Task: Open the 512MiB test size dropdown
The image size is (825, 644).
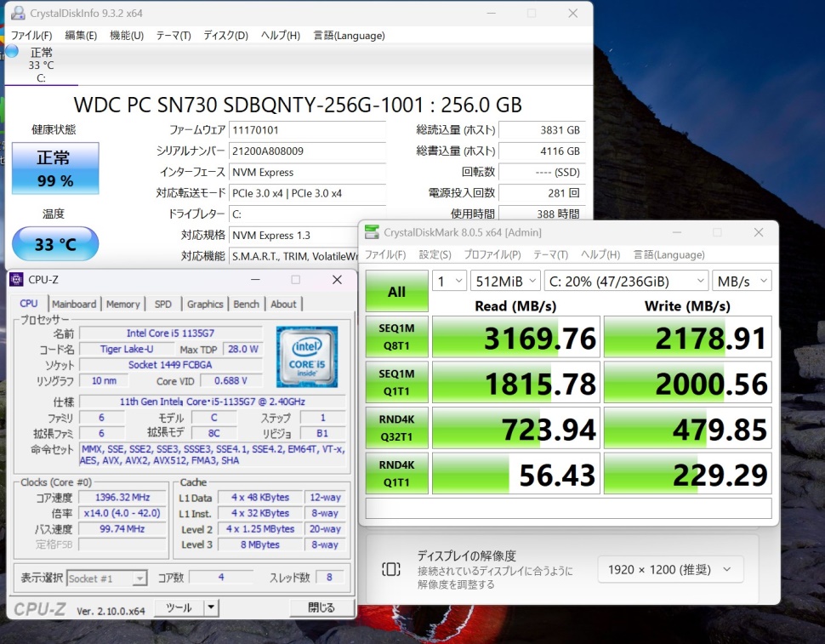Action: (505, 281)
